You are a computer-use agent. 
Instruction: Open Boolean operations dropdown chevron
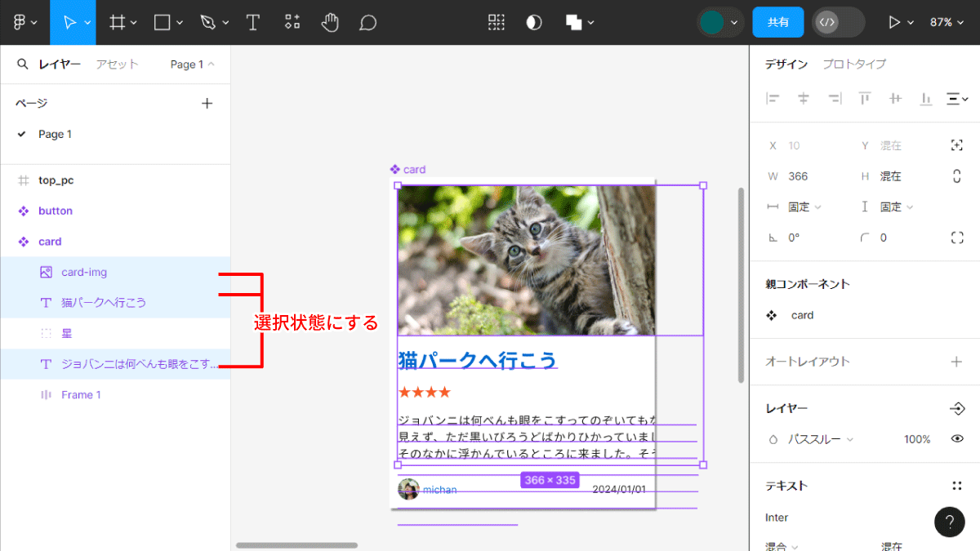590,23
